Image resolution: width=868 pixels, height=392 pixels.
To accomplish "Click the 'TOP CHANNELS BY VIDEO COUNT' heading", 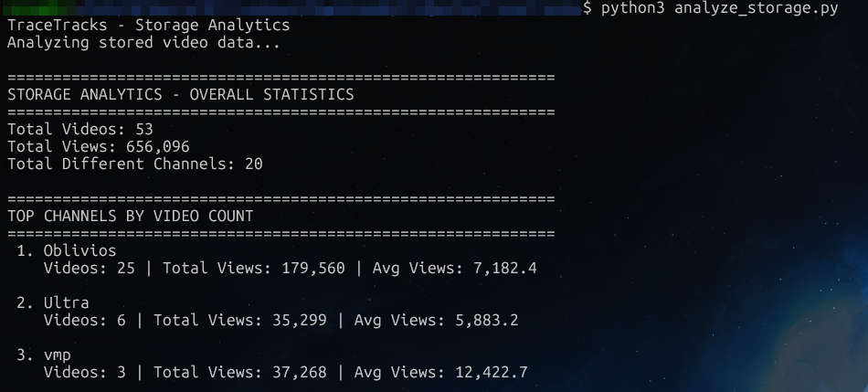I will click(130, 216).
